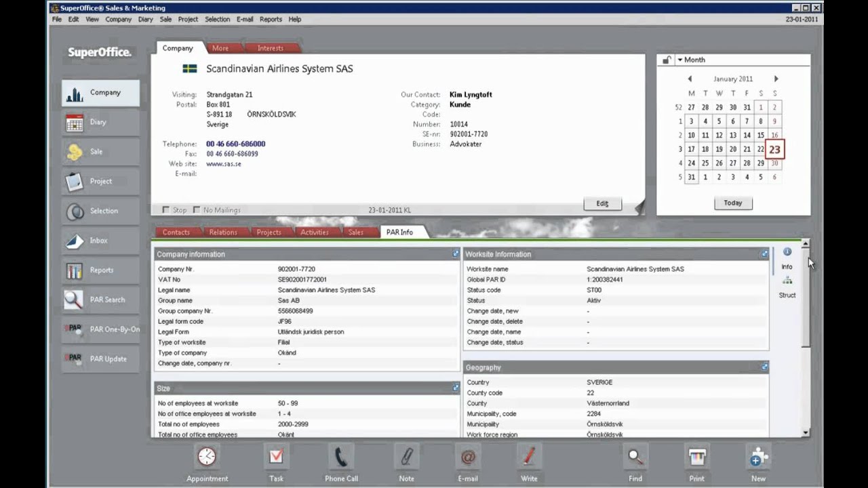This screenshot has width=868, height=488.
Task: Collapse the Geography section
Action: (764, 367)
